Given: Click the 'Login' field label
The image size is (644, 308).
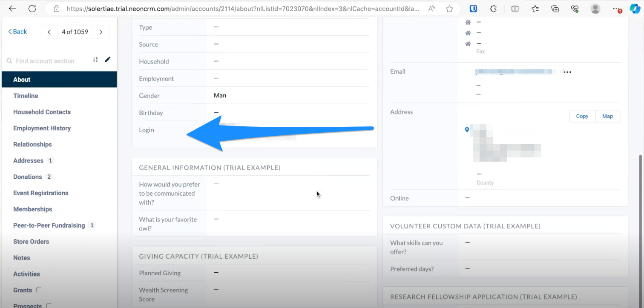Looking at the screenshot, I should tap(147, 130).
